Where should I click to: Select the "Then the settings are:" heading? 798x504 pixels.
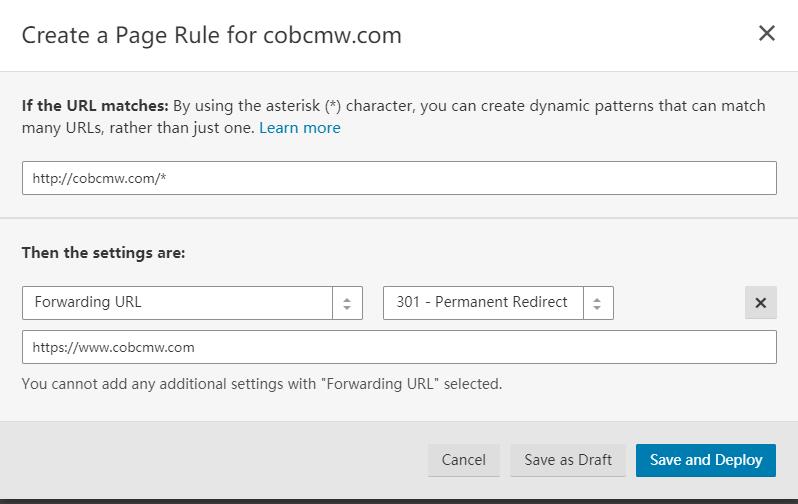(x=103, y=253)
